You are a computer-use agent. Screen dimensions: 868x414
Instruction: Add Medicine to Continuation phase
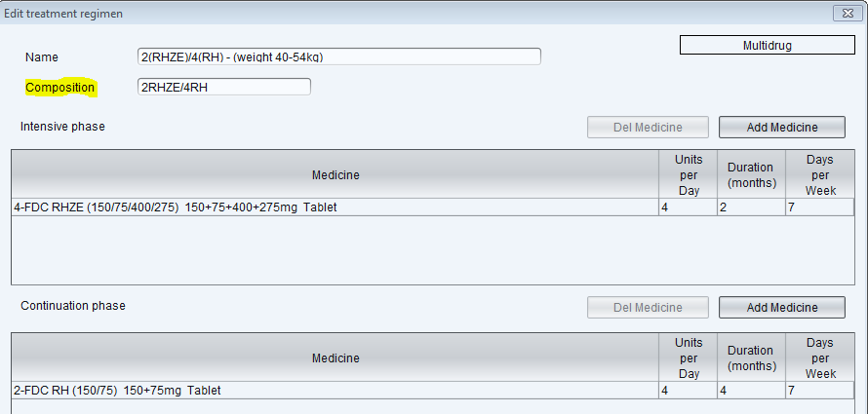pyautogui.click(x=781, y=307)
